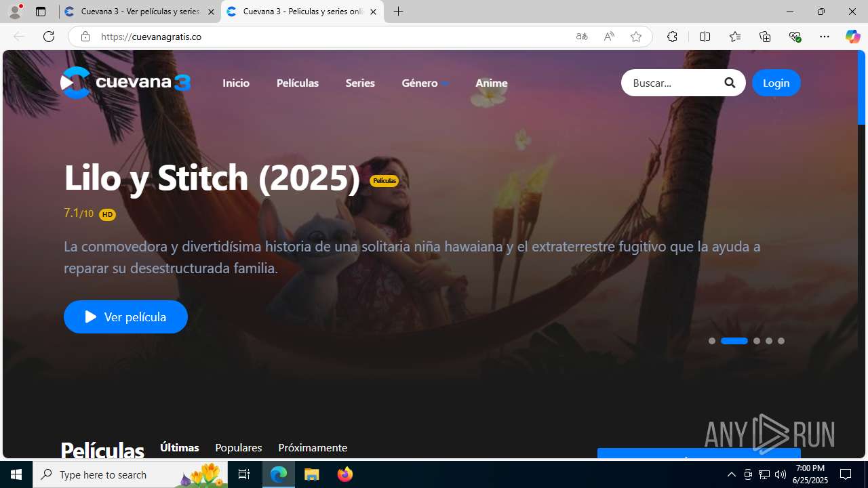
Task: Click the Login button
Action: pyautogui.click(x=776, y=83)
